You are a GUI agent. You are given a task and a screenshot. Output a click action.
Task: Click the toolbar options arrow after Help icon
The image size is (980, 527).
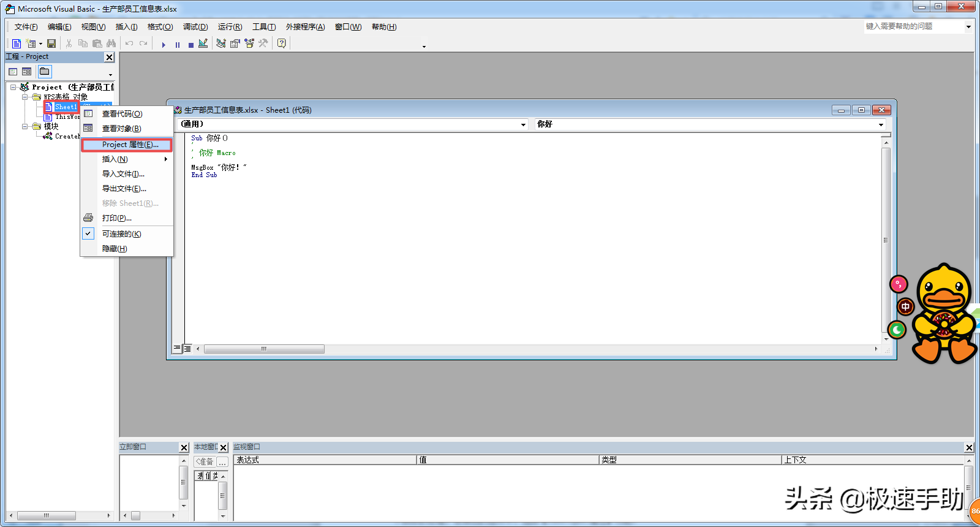coord(424,47)
